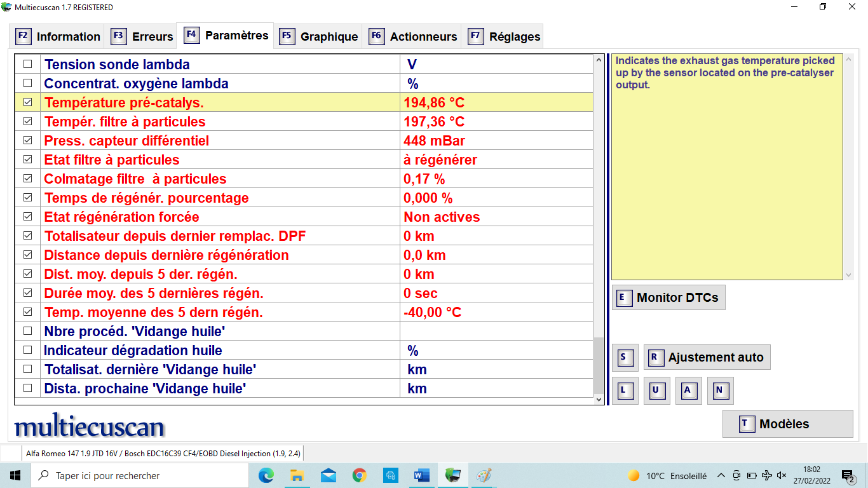Viewport: 868px width, 488px height.
Task: Select Temp. moyenne des 5 dern régén. row
Action: pos(304,312)
